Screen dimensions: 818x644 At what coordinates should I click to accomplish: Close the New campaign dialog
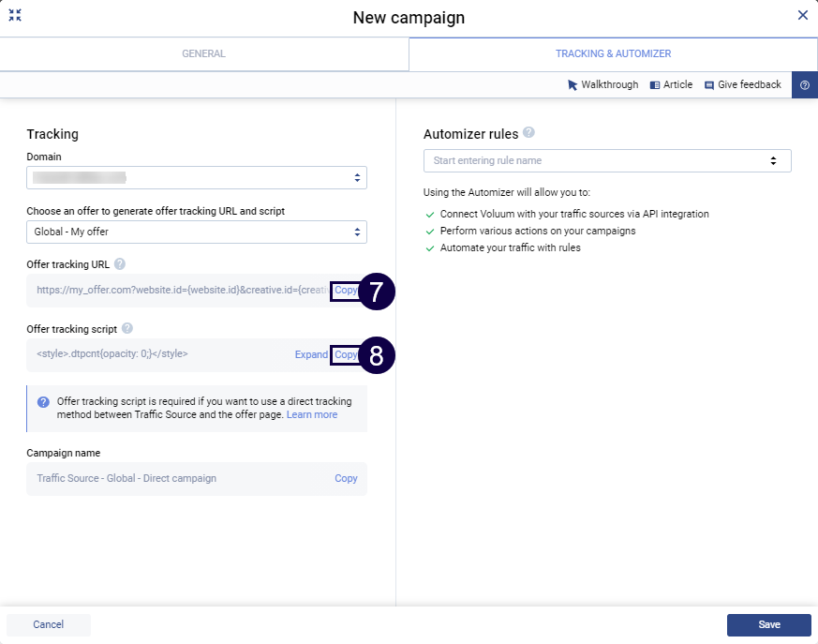point(802,15)
